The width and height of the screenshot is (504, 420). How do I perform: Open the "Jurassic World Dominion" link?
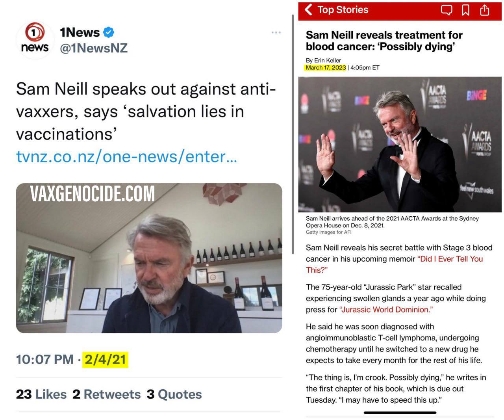click(386, 309)
